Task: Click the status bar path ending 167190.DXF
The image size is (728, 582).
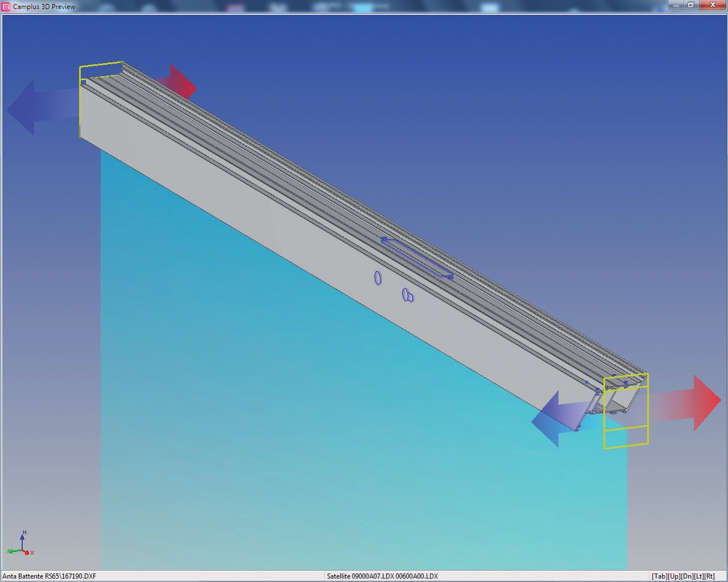Action: click(49, 576)
